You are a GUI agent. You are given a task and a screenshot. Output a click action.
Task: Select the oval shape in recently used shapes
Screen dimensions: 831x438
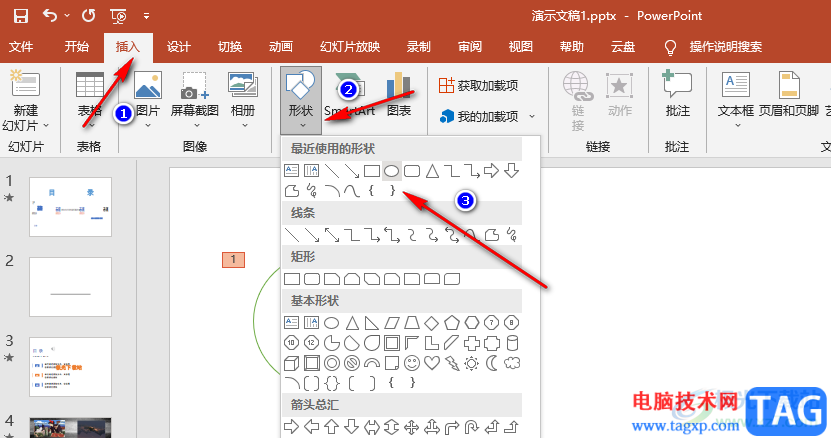click(391, 171)
